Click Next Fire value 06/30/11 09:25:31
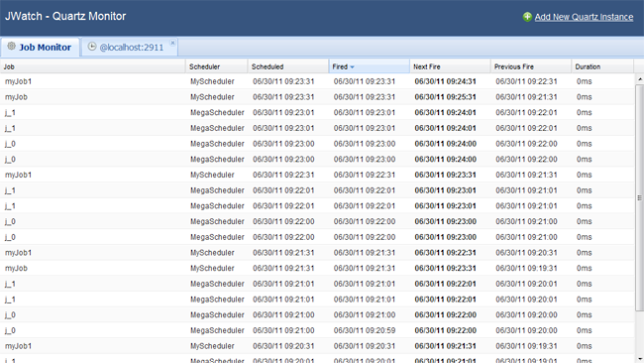Viewport: 644px width, 363px height. click(445, 97)
